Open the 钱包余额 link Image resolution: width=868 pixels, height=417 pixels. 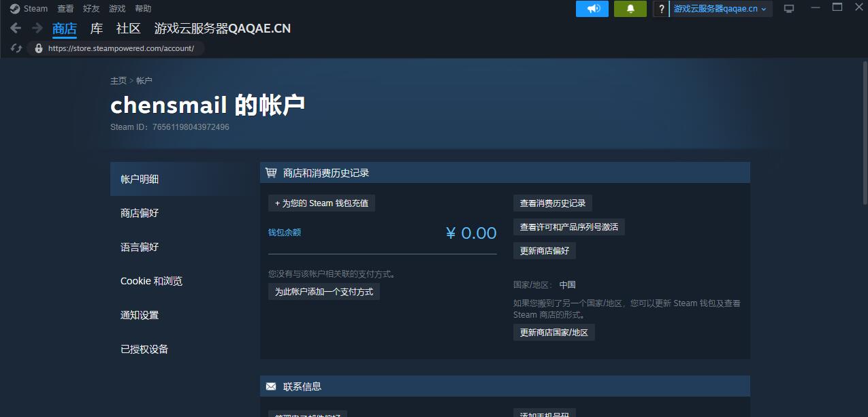[285, 232]
